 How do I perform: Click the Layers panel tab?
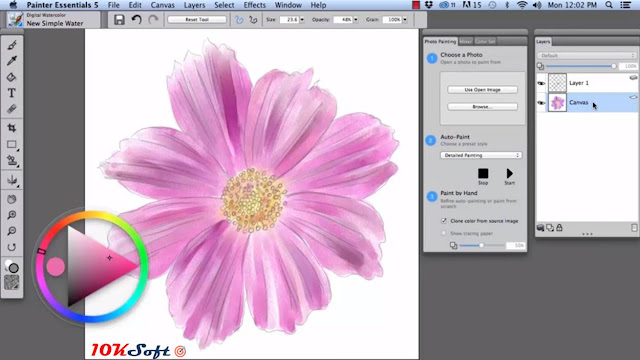[543, 41]
